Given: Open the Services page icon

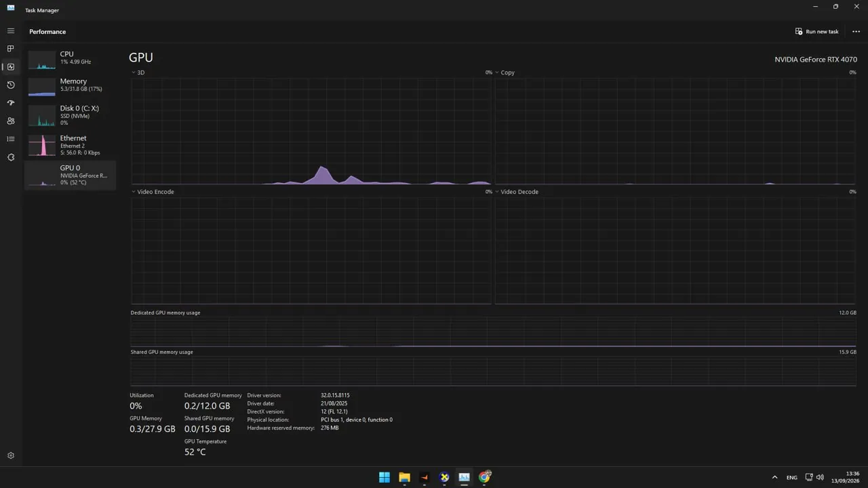Looking at the screenshot, I should pyautogui.click(x=11, y=157).
